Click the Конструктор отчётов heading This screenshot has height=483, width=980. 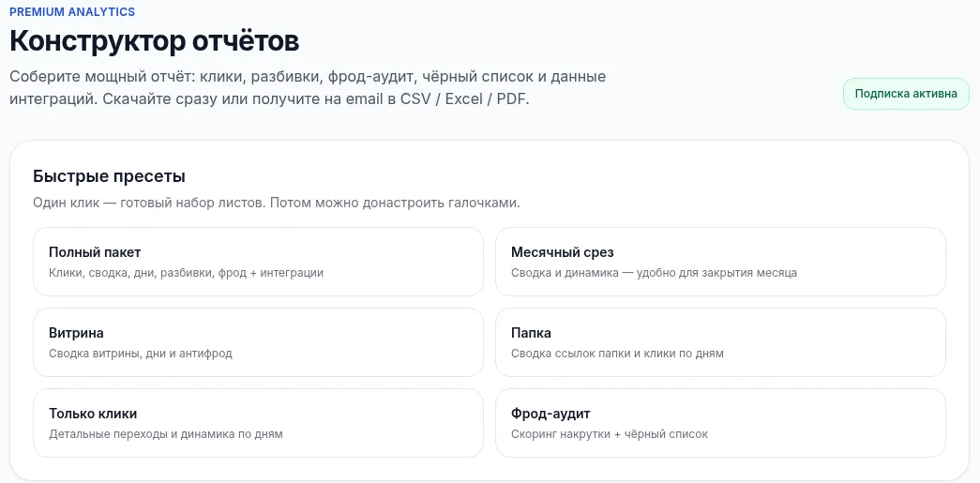click(x=155, y=41)
